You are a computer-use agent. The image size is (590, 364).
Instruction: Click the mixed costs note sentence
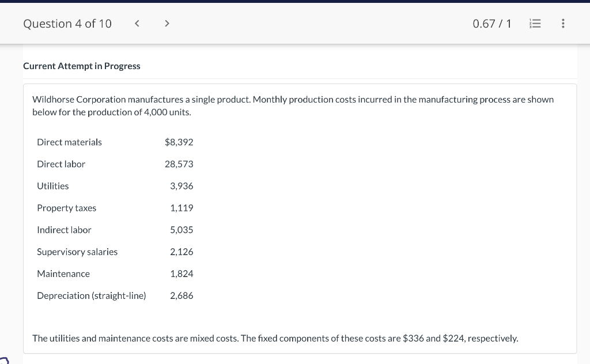click(275, 339)
